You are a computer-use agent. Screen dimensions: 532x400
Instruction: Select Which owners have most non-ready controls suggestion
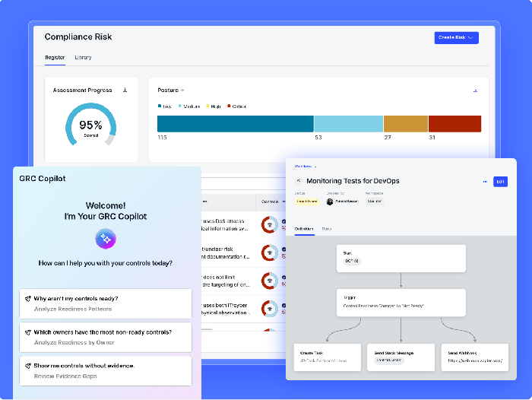pyautogui.click(x=106, y=337)
